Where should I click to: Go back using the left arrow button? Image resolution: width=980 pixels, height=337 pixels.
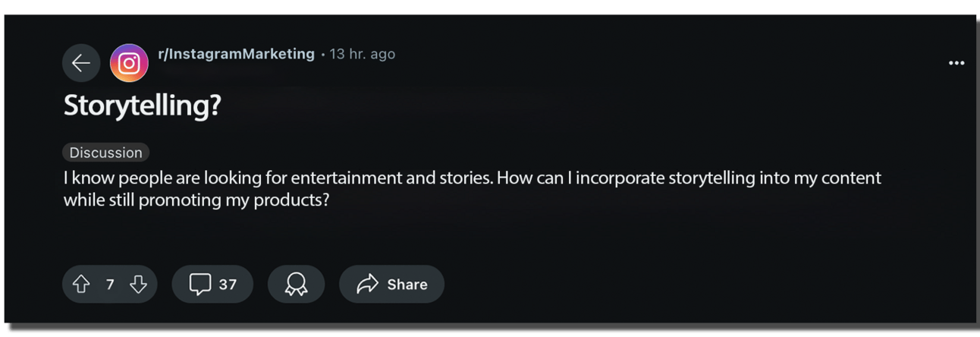(81, 63)
